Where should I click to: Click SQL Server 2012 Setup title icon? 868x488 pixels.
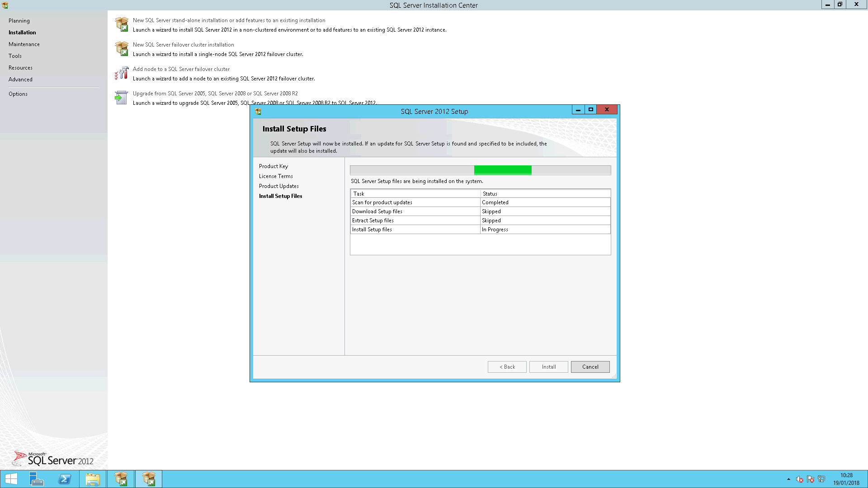point(258,112)
